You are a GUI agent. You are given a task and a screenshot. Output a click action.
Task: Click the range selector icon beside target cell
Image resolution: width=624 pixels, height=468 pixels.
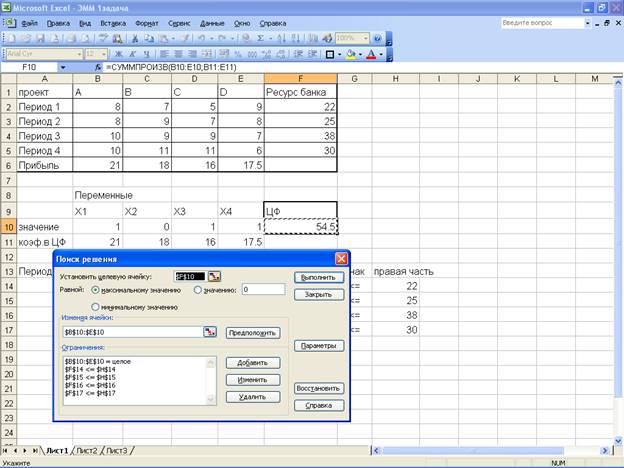(215, 276)
